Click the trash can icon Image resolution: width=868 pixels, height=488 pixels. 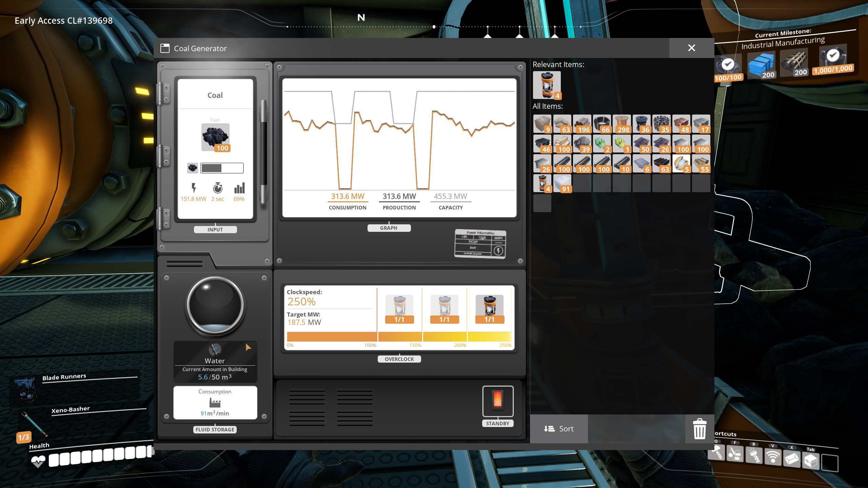[x=699, y=429]
